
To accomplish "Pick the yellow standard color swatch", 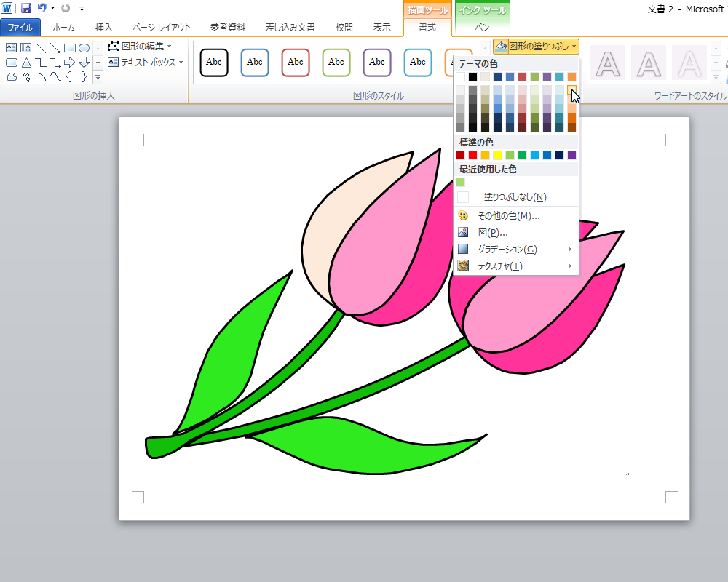I will 498,155.
